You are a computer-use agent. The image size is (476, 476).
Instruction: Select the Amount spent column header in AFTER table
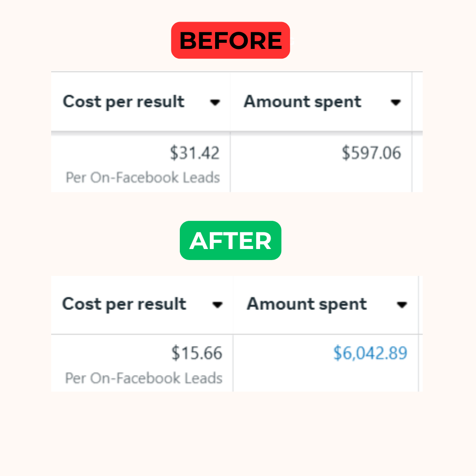[x=307, y=304]
